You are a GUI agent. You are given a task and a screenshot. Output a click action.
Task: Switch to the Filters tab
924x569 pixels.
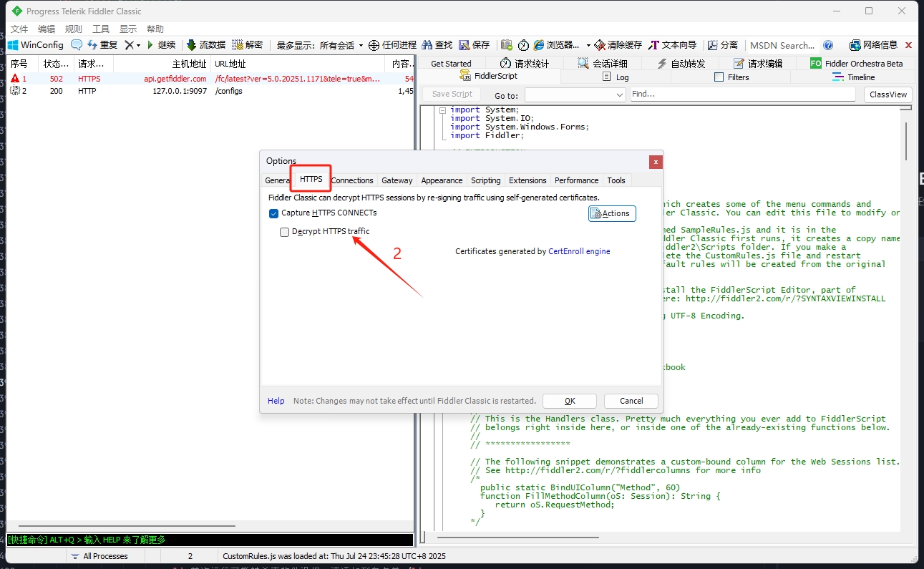[x=731, y=77]
